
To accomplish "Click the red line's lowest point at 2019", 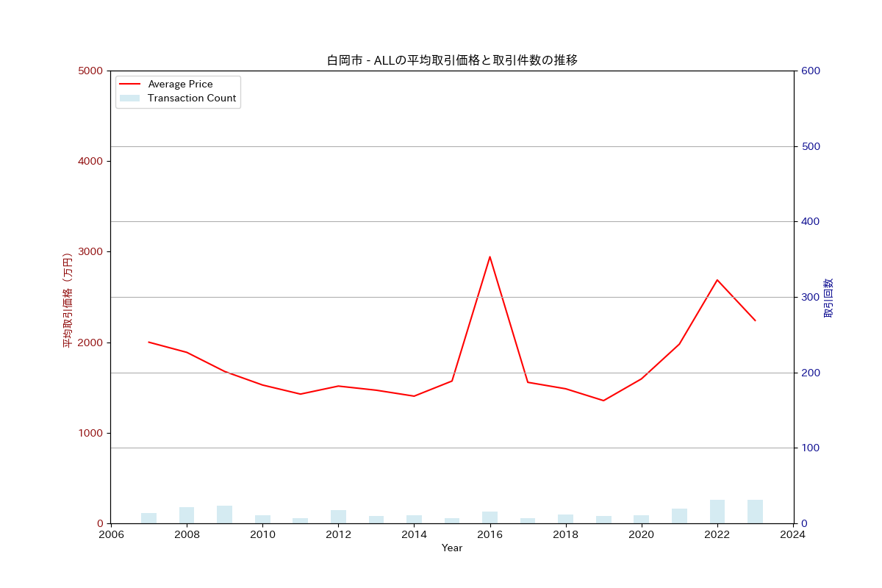I will click(x=603, y=401).
